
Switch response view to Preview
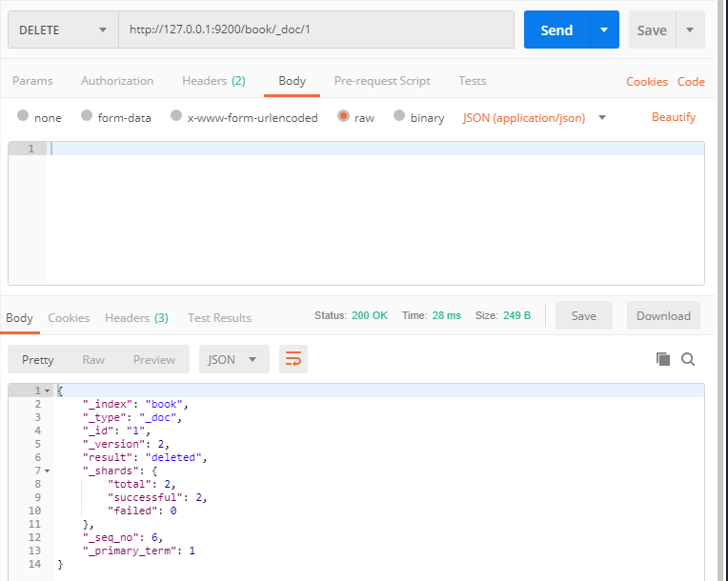point(154,360)
